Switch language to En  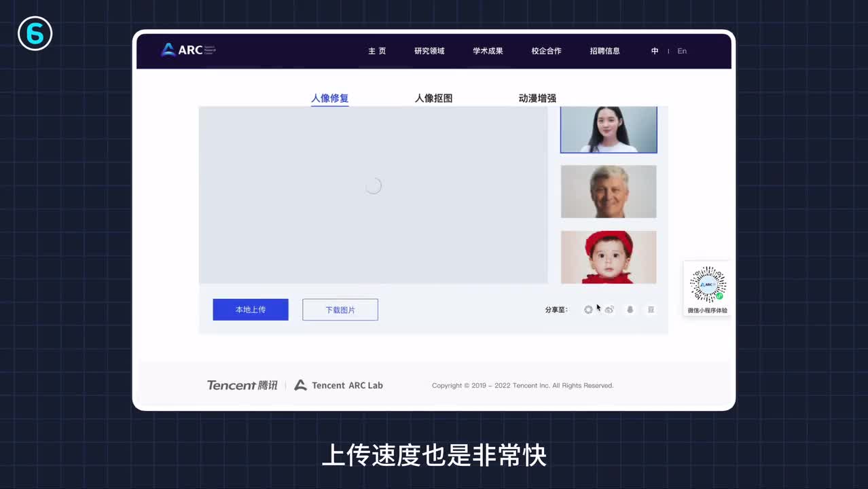[x=682, y=51]
